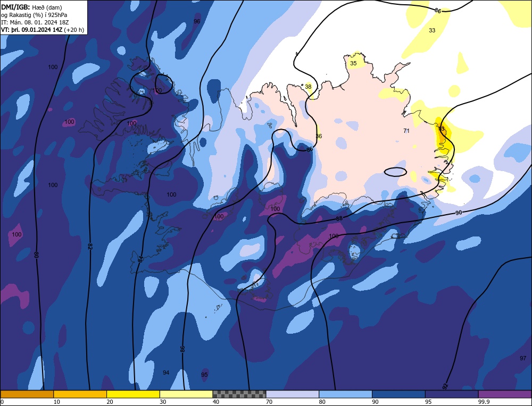Click the orange 10–20 legend swatch
Viewport: 532px width, 406px height.
point(80,394)
